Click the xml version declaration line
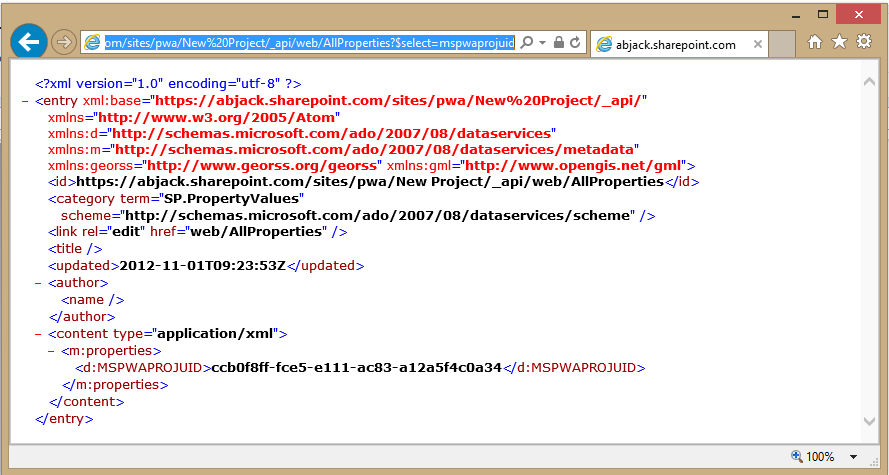Image resolution: width=889 pixels, height=475 pixels. pyautogui.click(x=168, y=84)
